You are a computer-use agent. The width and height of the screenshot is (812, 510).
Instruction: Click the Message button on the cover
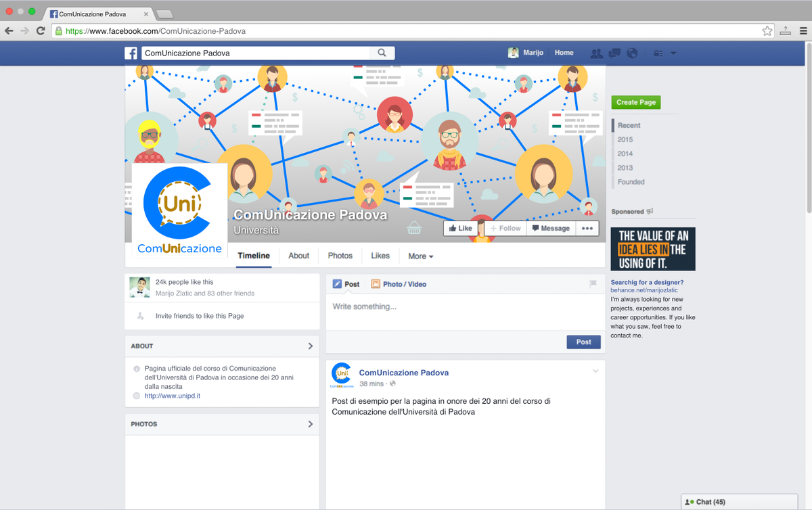(x=551, y=229)
